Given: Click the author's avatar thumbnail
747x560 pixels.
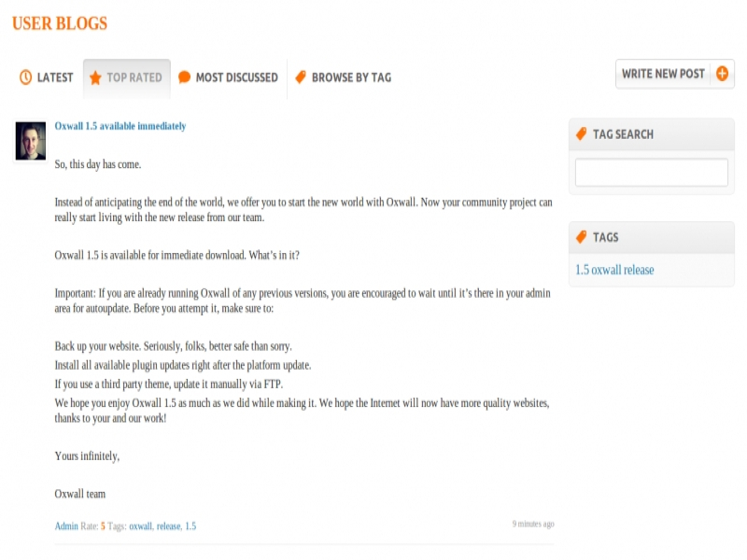Looking at the screenshot, I should pos(31,140).
